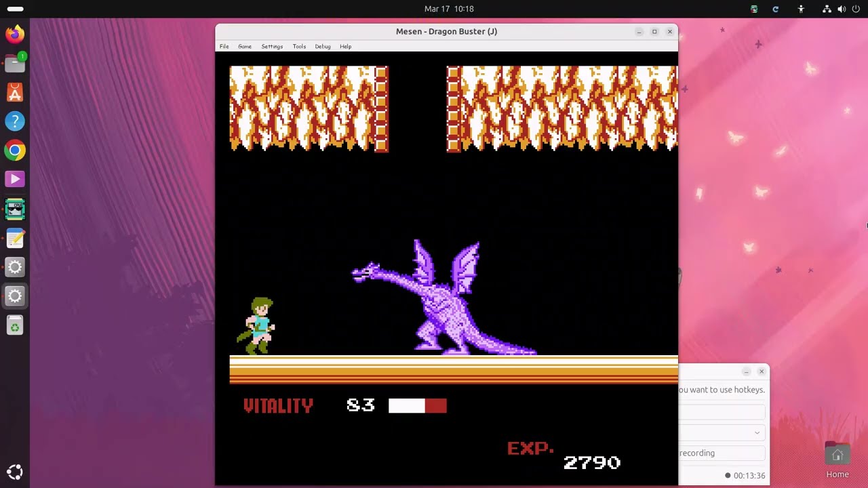This screenshot has height=488, width=868.
Task: Click the green-haired hero character
Action: [256, 326]
